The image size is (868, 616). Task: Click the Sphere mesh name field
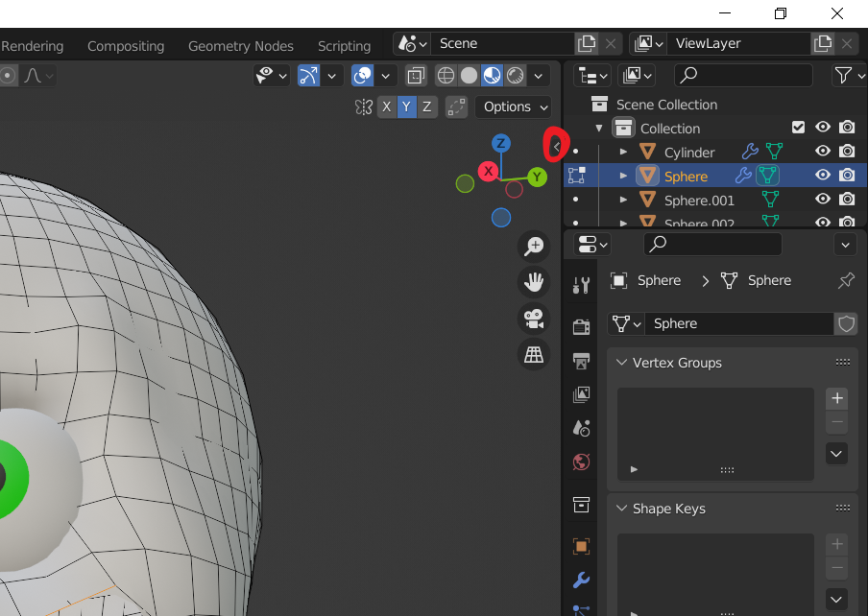737,323
